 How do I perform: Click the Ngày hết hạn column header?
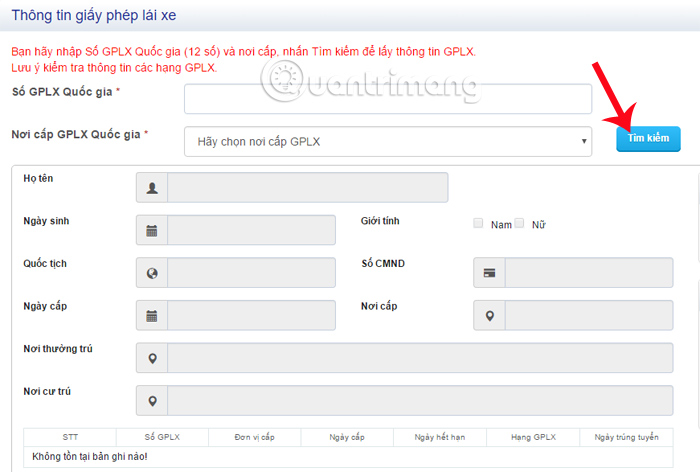point(440,437)
